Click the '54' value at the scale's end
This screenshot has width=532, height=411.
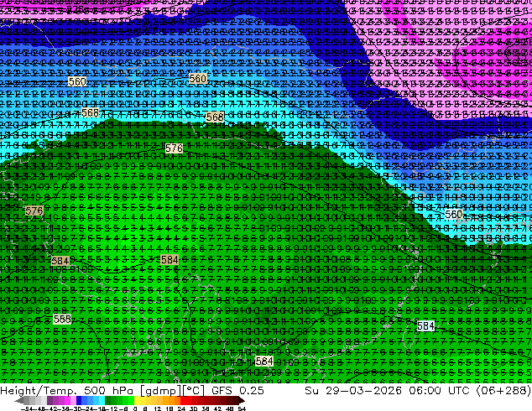[241, 408]
